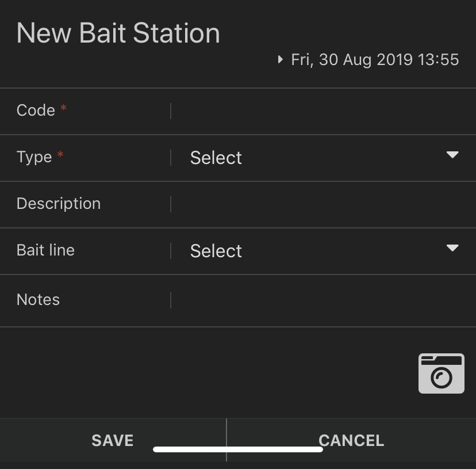This screenshot has height=469, width=476.
Task: Click into the Notes field
Action: [x=323, y=300]
